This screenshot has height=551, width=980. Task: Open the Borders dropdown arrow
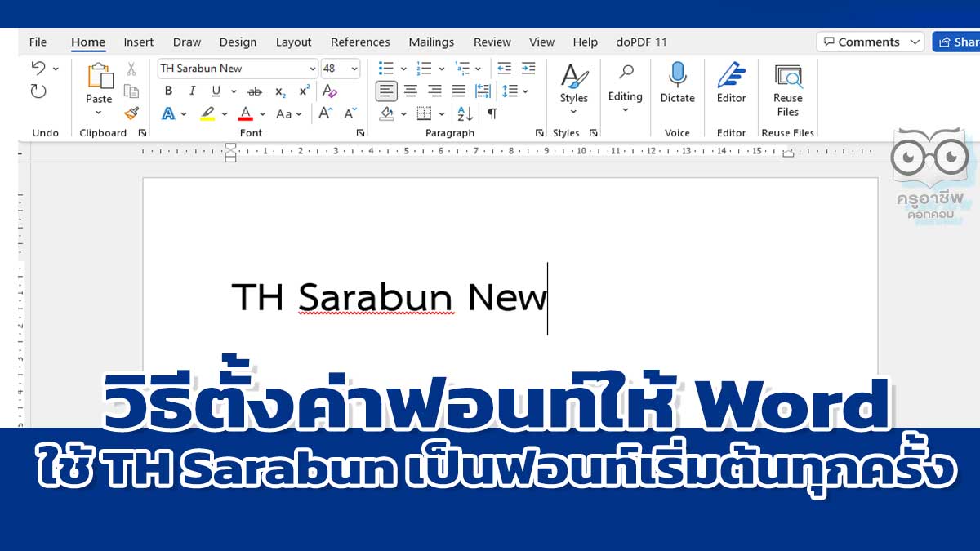pos(442,113)
